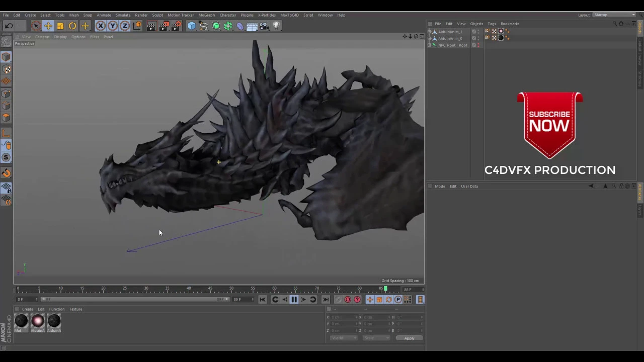The width and height of the screenshot is (644, 362).
Task: Expand the NPC_Root__Root_ object
Action: tap(429, 45)
